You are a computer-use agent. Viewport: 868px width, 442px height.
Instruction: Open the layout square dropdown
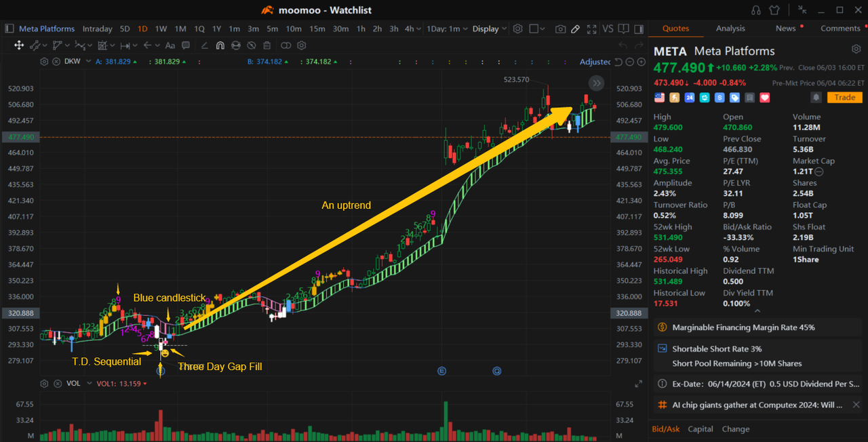pos(538,29)
